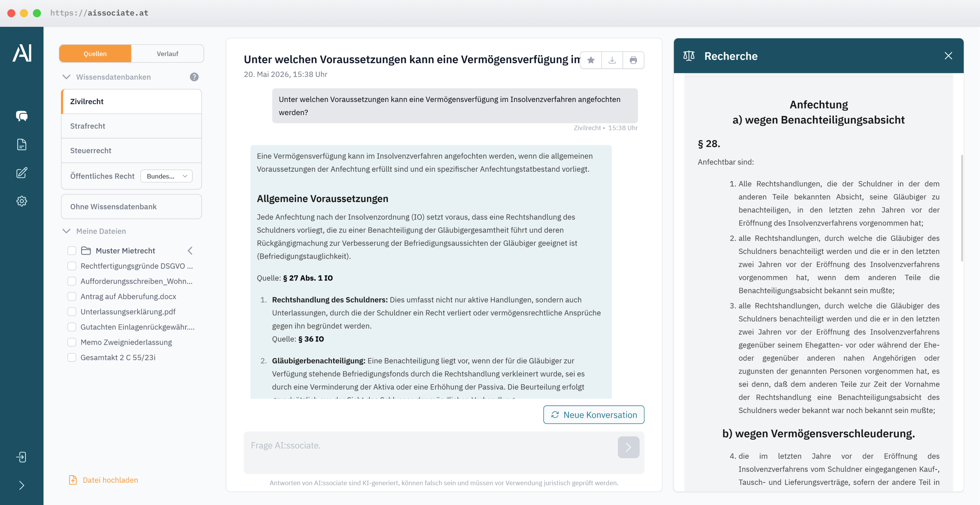Screen dimensions: 980x505
Task: Click the date '20. Mai 2026, 15:38 Uhr'
Action: pyautogui.click(x=285, y=74)
